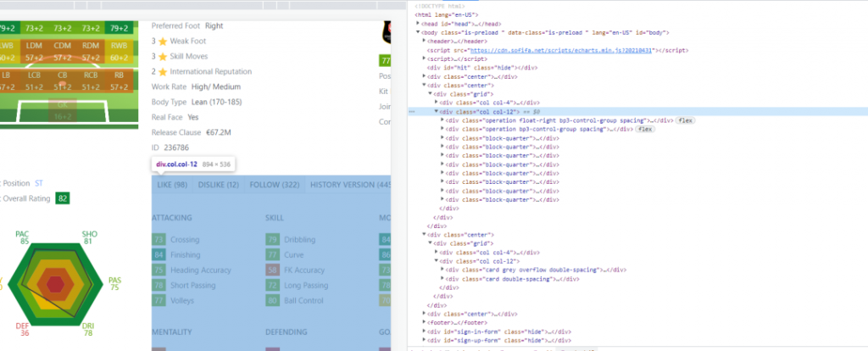The height and width of the screenshot is (351, 868).
Task: Click the green 82 overall rating badge
Action: coord(63,198)
